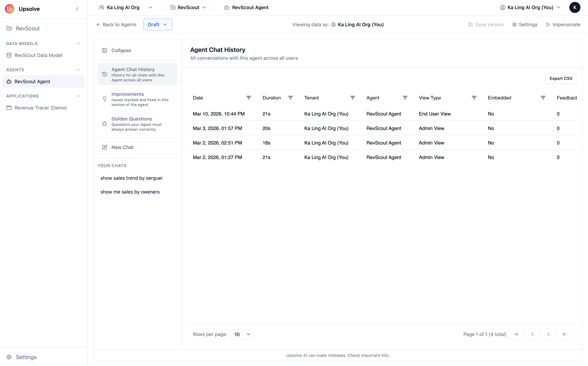588x366 pixels.
Task: Open the Tenant column filter
Action: pos(353,98)
